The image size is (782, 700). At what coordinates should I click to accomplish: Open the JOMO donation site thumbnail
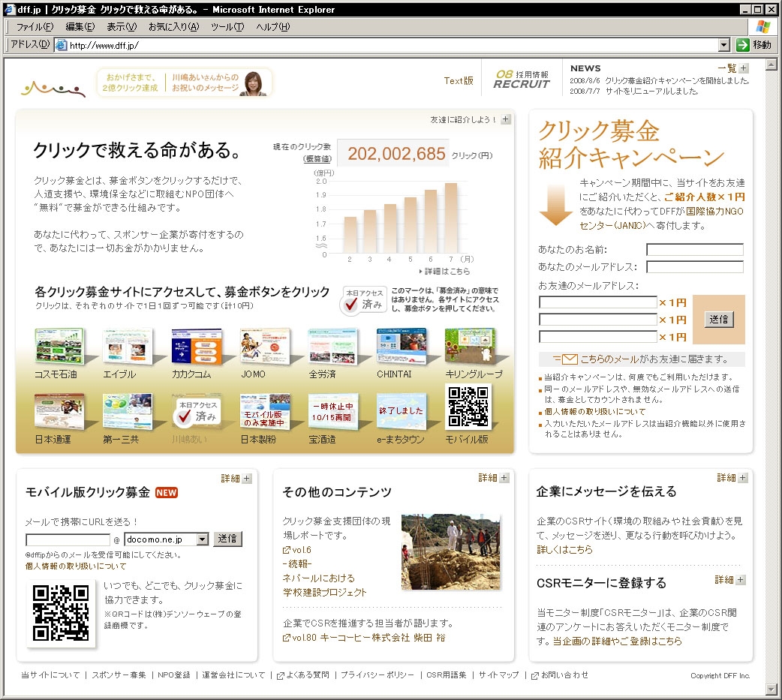coord(265,346)
